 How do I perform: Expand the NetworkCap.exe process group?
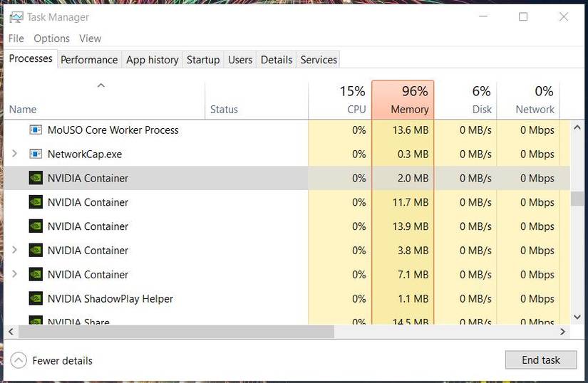pos(15,154)
